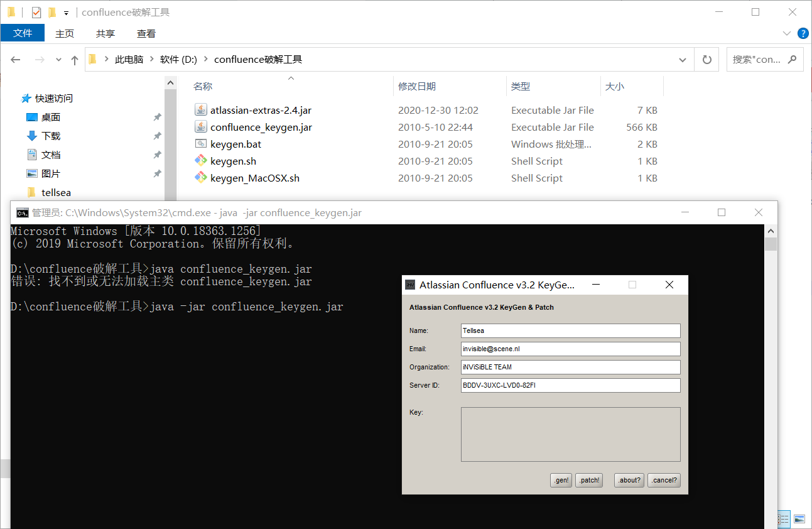
Task: Click the .cancel? button in KeyGen
Action: pos(664,480)
